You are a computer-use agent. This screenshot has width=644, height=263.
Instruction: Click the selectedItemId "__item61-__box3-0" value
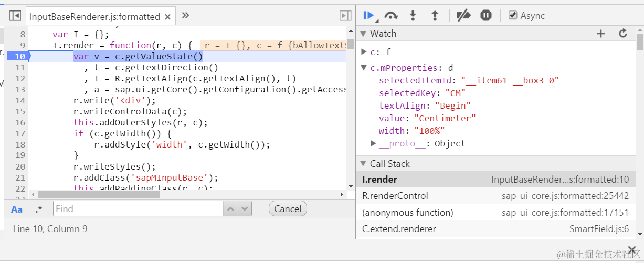tap(511, 80)
